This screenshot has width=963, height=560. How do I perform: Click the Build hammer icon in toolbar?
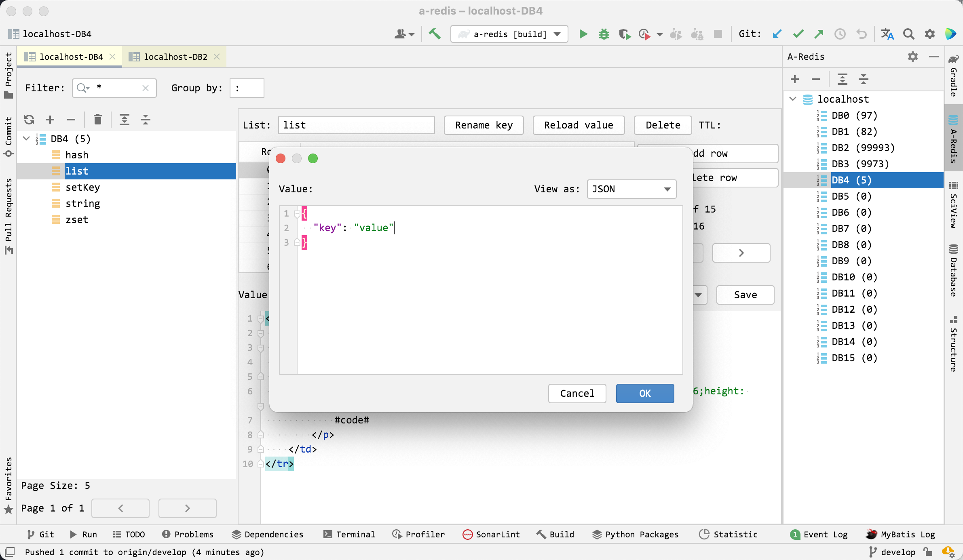(435, 34)
